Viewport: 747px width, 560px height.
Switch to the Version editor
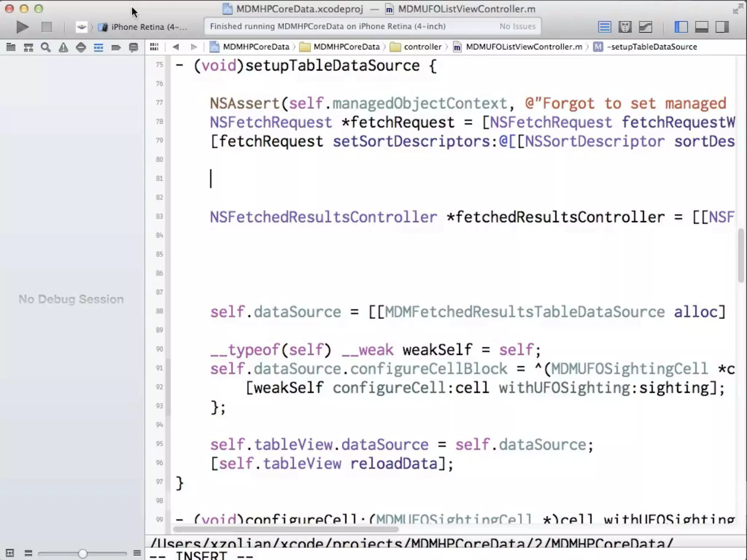click(x=645, y=27)
